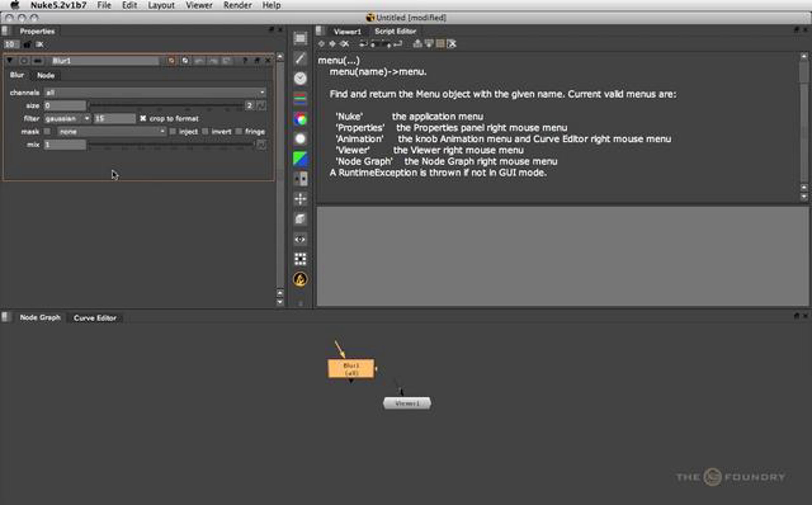This screenshot has width=812, height=505.
Task: Open the Color nodes menu (color wheel)
Action: point(300,119)
